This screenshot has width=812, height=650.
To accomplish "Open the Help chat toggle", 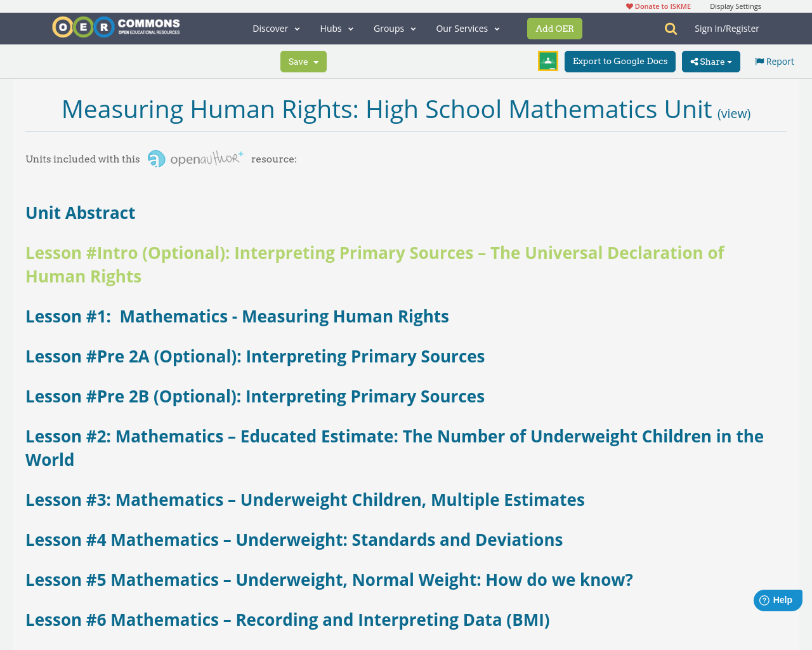I will [777, 599].
